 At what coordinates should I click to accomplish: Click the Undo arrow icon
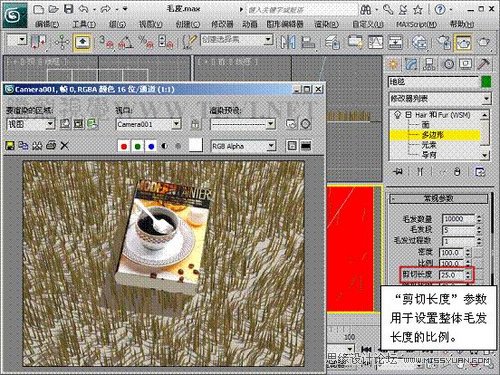[x=83, y=9]
